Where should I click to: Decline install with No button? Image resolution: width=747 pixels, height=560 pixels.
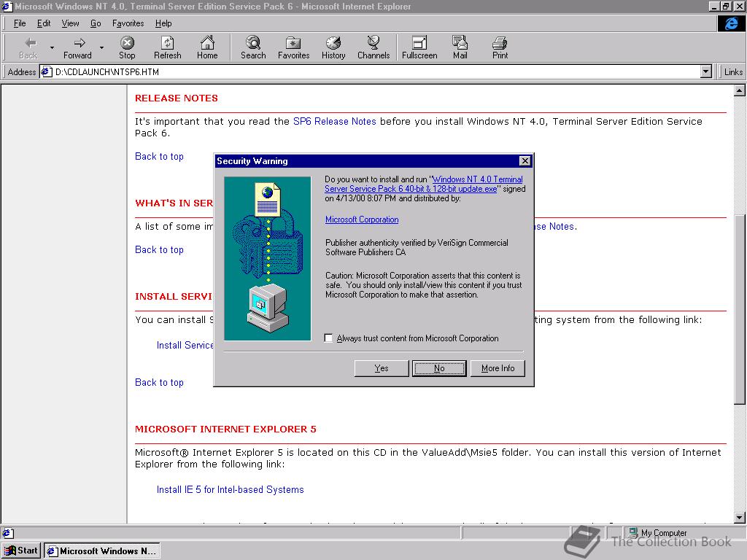click(x=439, y=368)
